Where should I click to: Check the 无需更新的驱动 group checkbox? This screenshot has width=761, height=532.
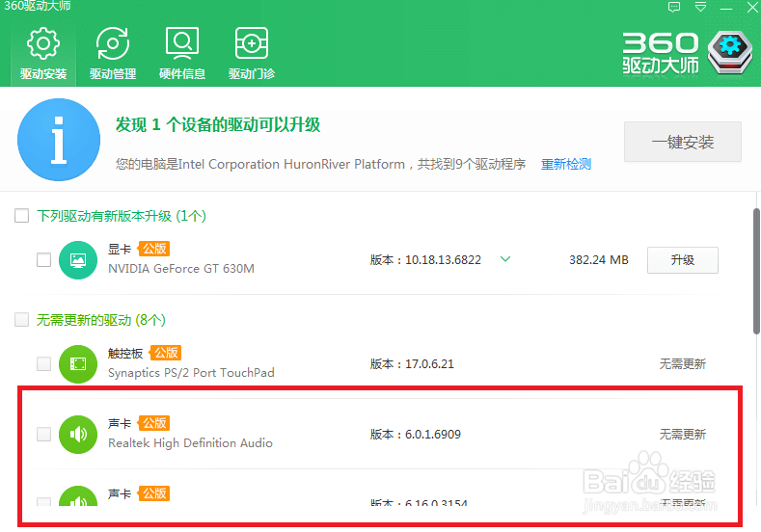click(x=22, y=320)
